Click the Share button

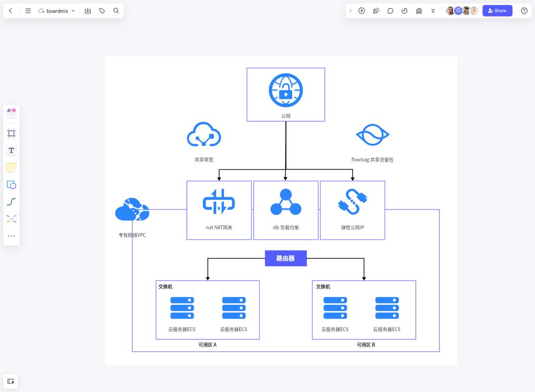click(x=497, y=10)
